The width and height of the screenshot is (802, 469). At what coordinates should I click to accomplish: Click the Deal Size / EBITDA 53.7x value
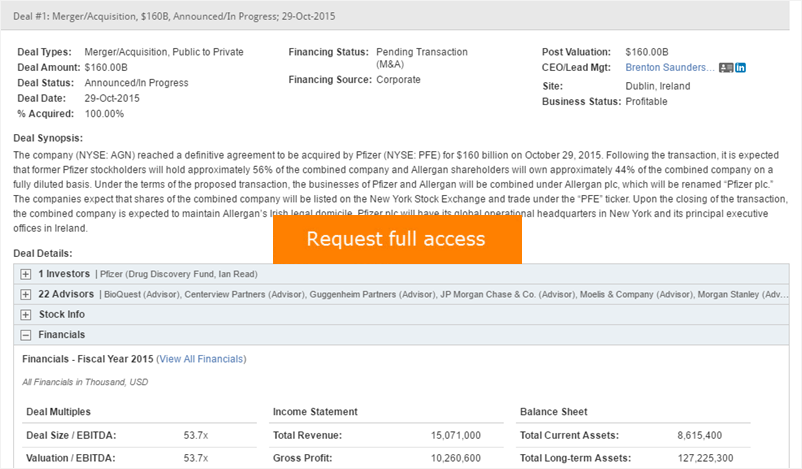(x=196, y=435)
